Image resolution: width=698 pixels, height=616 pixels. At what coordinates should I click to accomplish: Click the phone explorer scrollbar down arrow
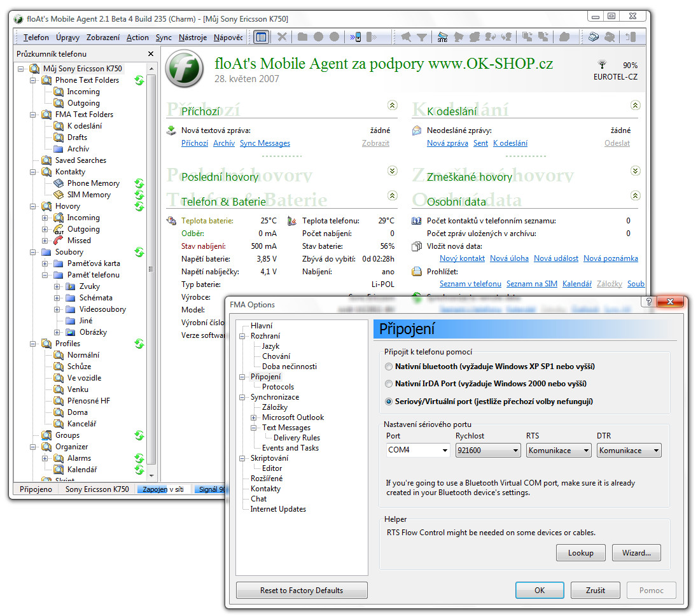click(151, 476)
